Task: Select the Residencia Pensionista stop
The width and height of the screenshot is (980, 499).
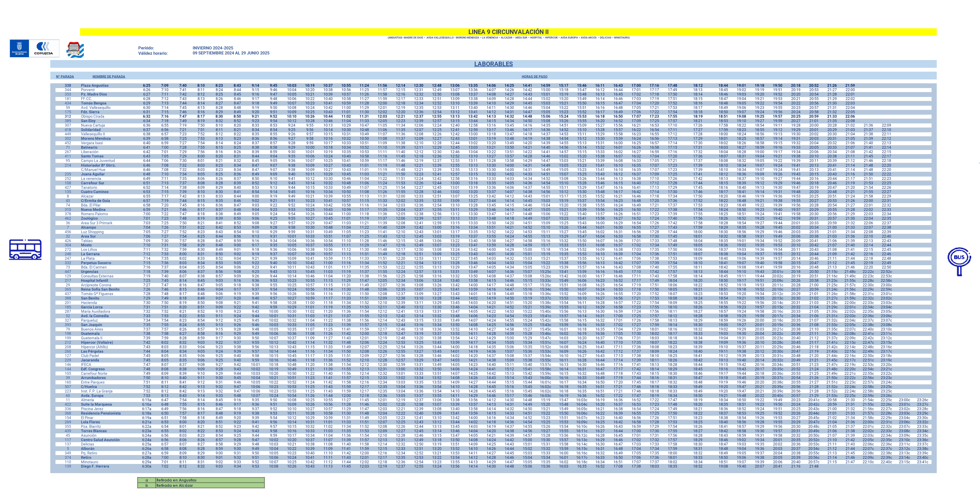Action: pos(100,414)
